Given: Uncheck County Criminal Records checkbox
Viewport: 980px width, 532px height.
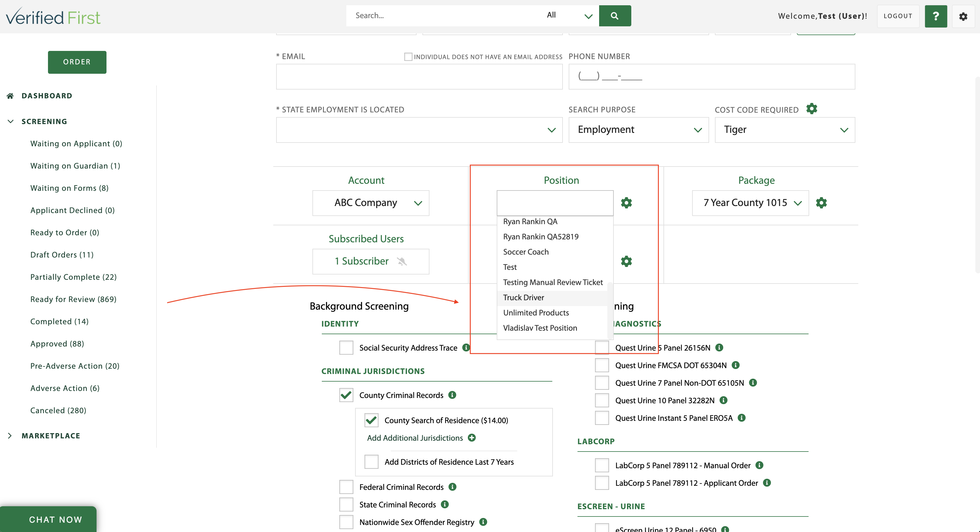Looking at the screenshot, I should [x=346, y=395].
